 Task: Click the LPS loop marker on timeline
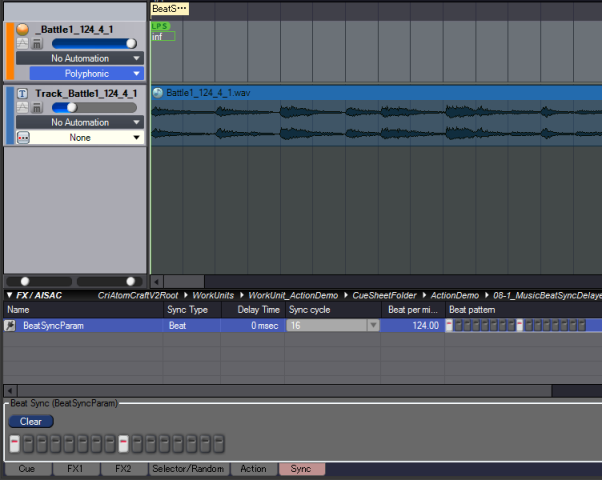[160, 26]
